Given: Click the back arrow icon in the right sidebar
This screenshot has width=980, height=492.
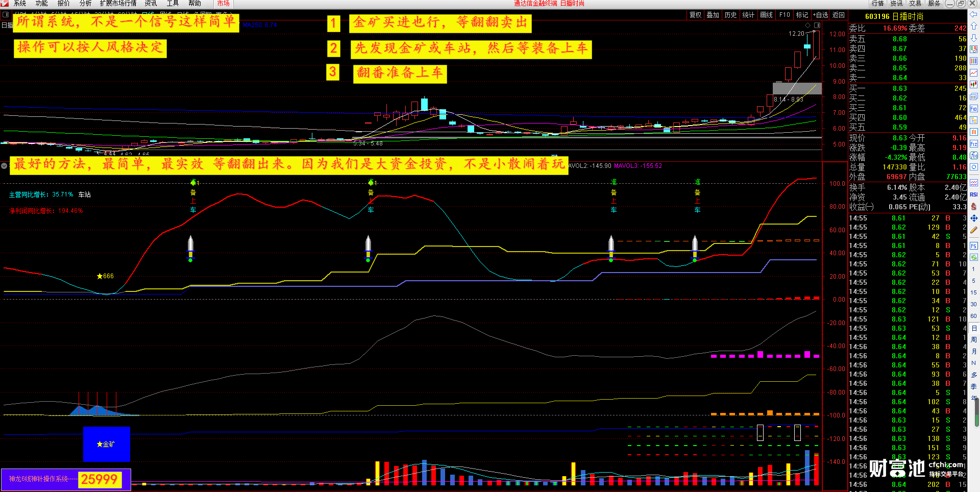Looking at the screenshot, I should 974,15.
